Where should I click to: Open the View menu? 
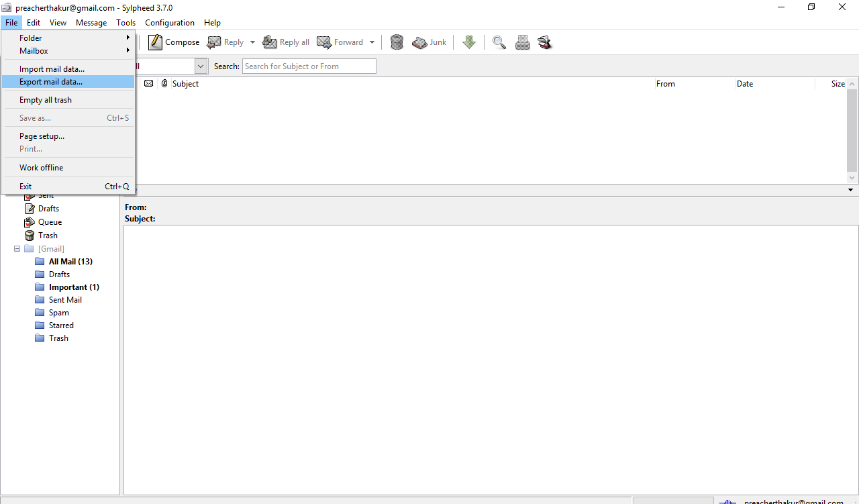tap(58, 23)
